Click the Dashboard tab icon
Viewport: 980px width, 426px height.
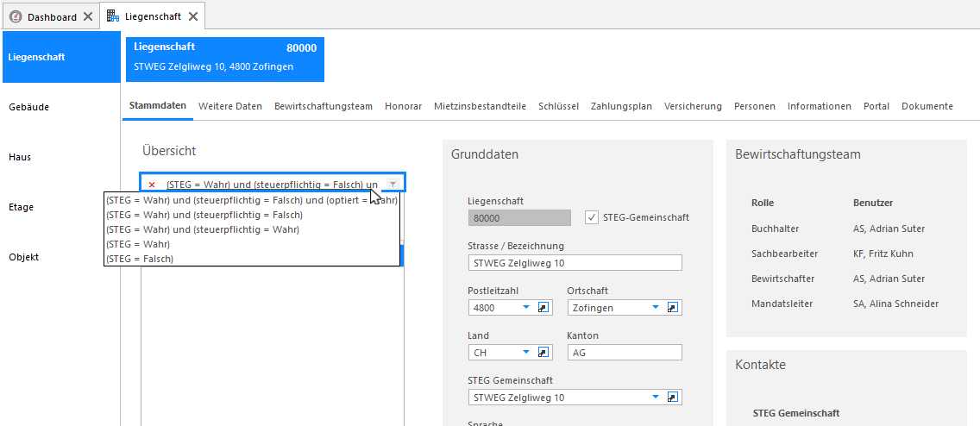[16, 17]
